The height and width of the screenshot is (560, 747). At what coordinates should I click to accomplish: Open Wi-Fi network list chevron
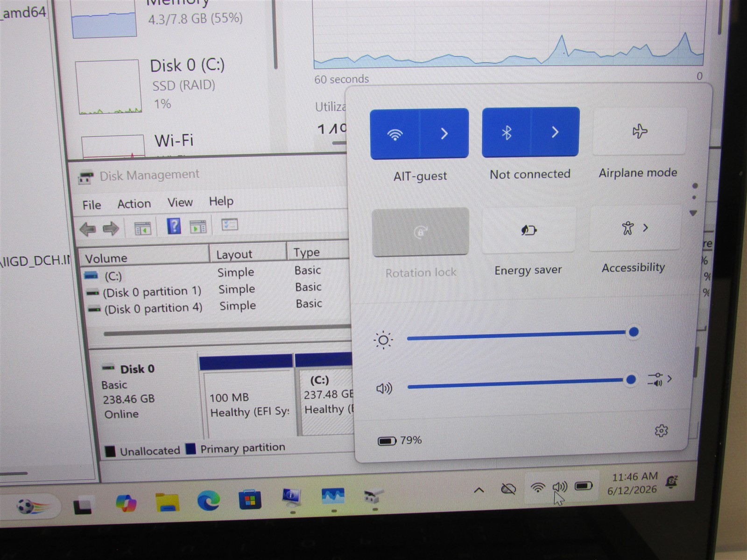(444, 133)
